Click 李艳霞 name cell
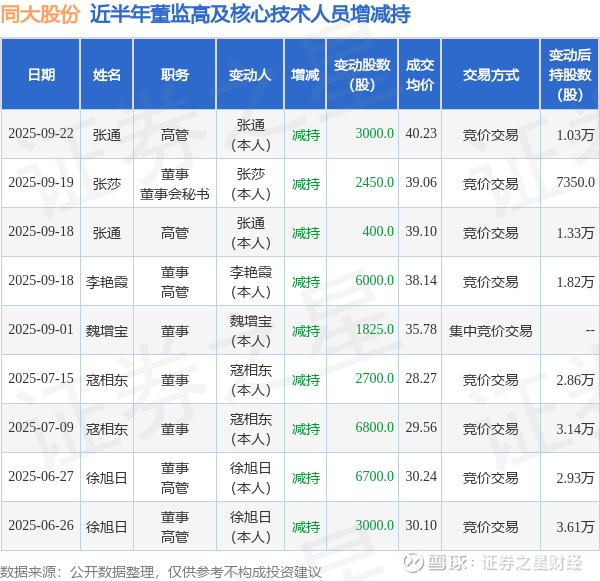The width and height of the screenshot is (600, 581). click(x=107, y=282)
